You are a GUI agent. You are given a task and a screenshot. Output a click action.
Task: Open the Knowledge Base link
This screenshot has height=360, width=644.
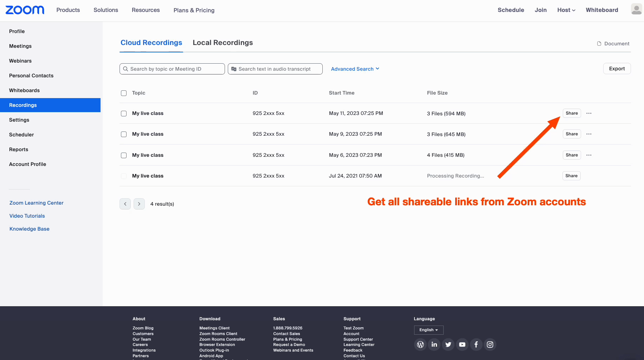coord(30,229)
